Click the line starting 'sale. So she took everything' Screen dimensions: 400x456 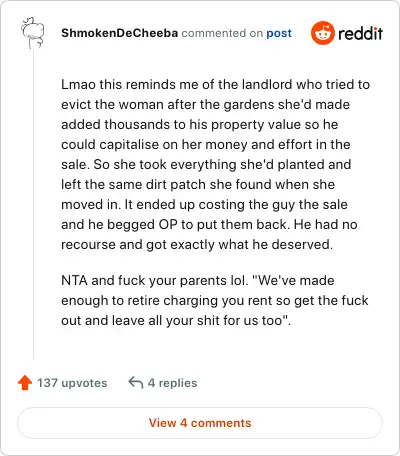coord(206,164)
